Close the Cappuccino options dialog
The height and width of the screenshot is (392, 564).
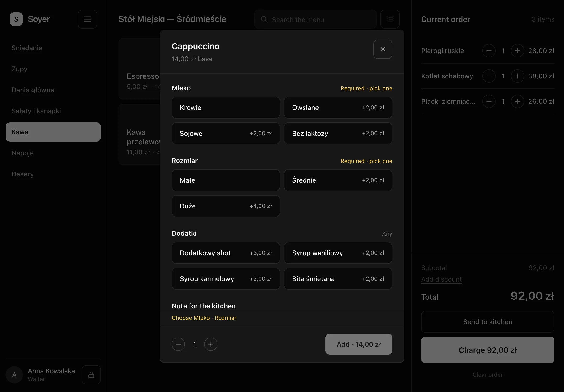tap(383, 49)
